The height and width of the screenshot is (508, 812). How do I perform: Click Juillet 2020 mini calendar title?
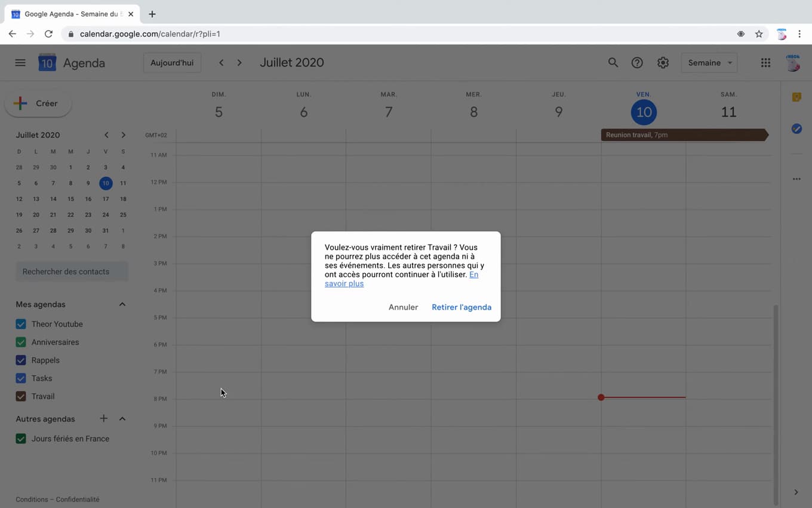[38, 135]
